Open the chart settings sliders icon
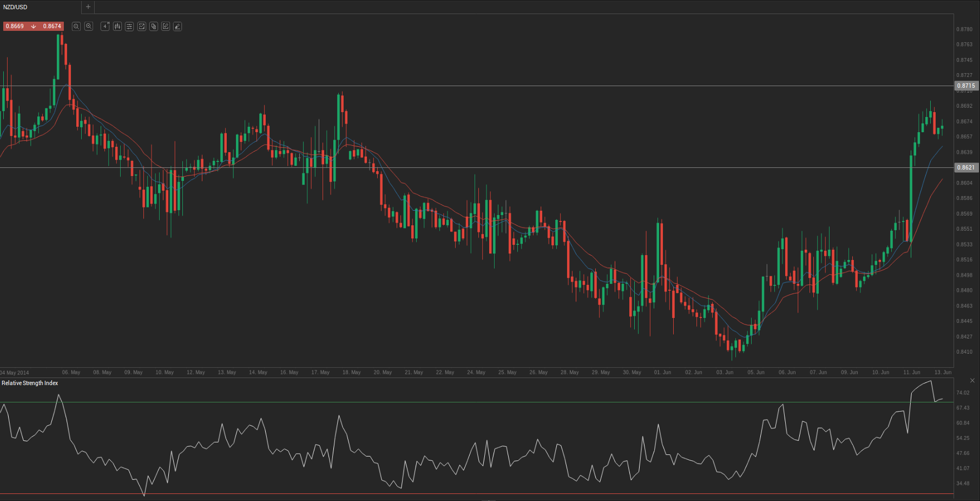Screen dimensions: 980x501 point(129,26)
